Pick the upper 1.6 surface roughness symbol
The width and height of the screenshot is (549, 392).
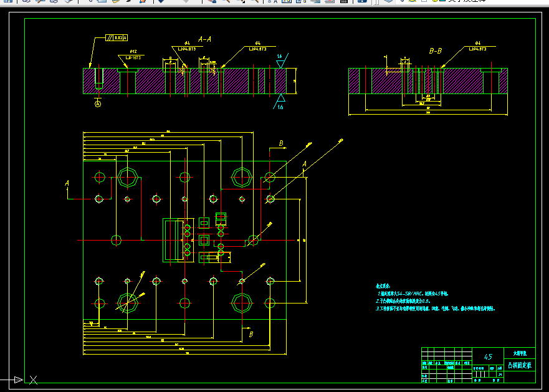(281, 61)
